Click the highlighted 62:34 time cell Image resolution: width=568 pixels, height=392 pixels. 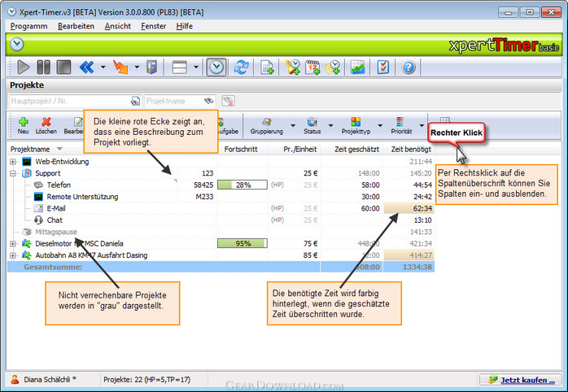pos(409,208)
